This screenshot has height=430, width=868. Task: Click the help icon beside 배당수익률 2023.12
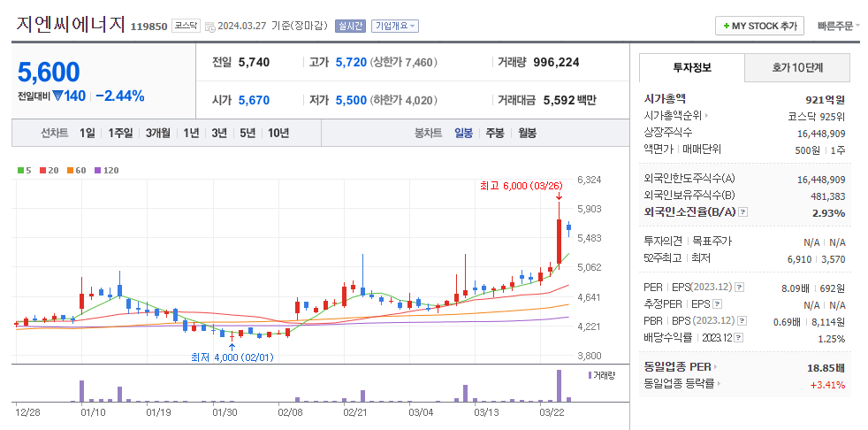738,337
